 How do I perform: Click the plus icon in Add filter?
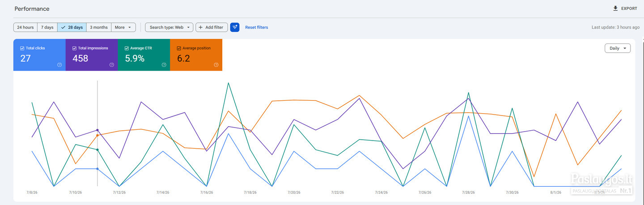pos(201,27)
